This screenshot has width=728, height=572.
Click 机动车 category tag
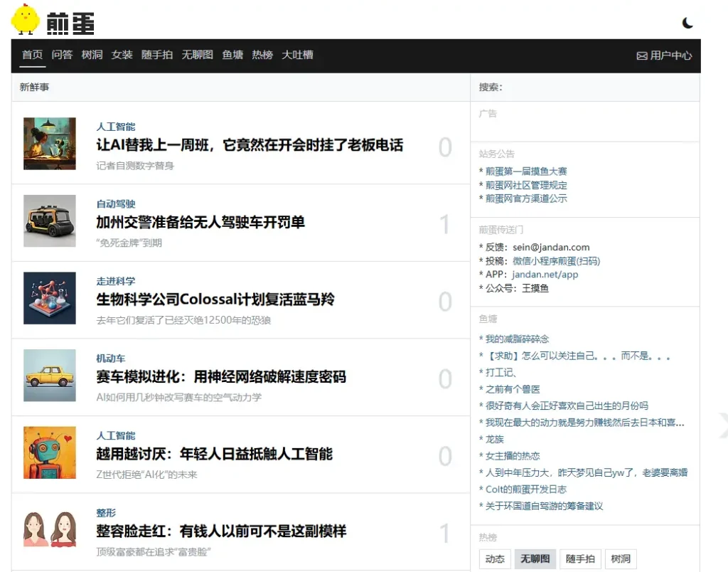coord(110,358)
